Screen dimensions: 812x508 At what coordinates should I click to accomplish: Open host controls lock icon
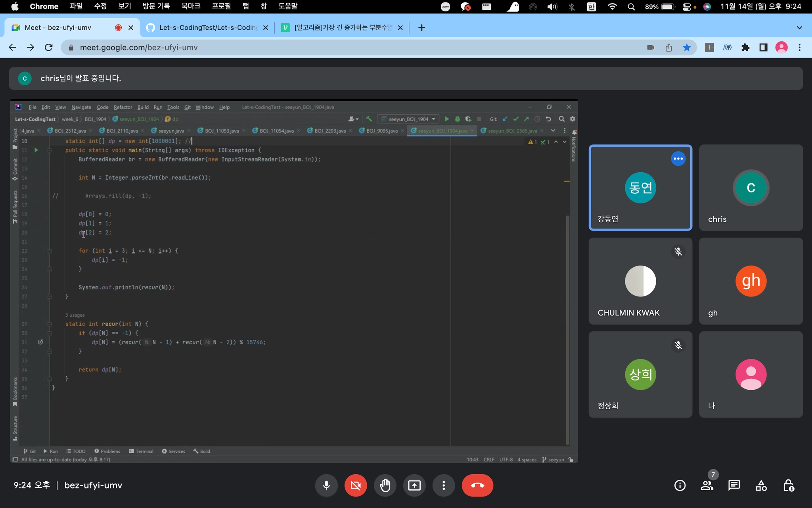[x=788, y=485]
